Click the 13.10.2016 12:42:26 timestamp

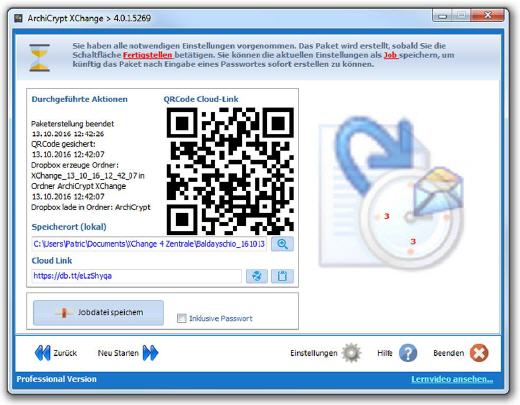(x=68, y=134)
